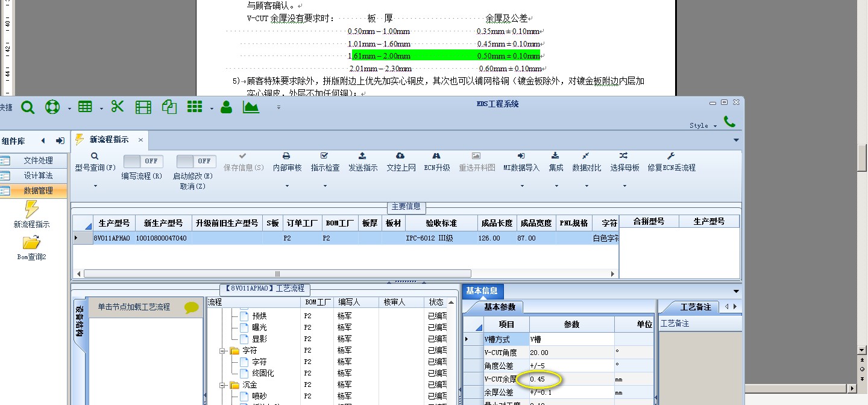Viewport: 868px width, 405px height.
Task: Close the 新流程指示 tab
Action: coord(140,140)
